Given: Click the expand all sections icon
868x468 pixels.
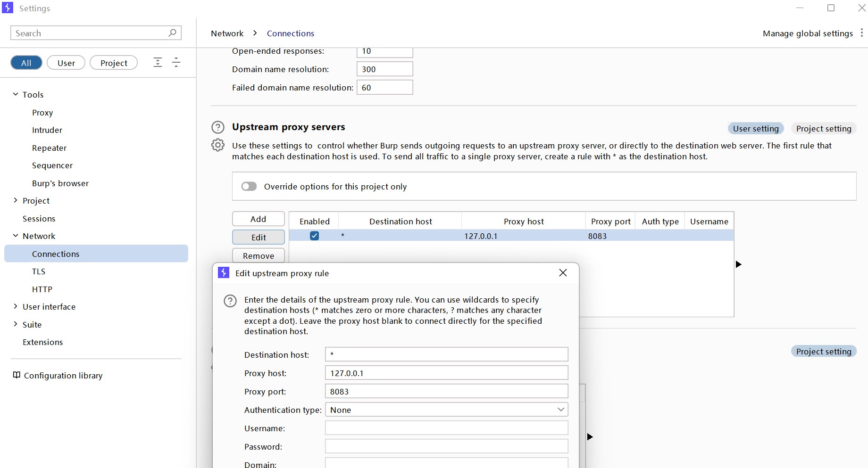Looking at the screenshot, I should (158, 62).
